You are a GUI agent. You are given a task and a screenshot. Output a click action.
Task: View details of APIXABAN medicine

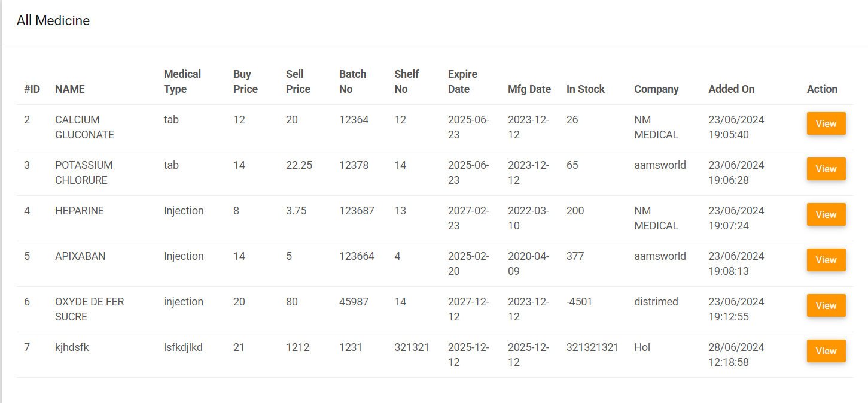826,260
